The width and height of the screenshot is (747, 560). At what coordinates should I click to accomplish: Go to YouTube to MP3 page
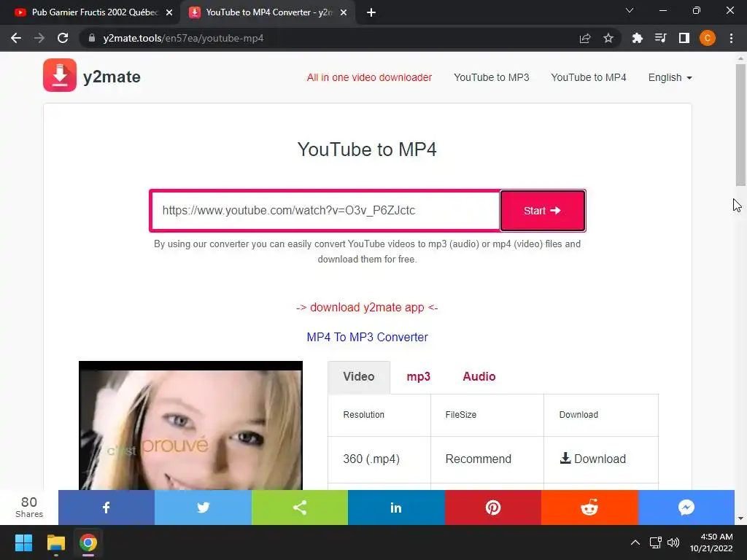click(x=491, y=77)
